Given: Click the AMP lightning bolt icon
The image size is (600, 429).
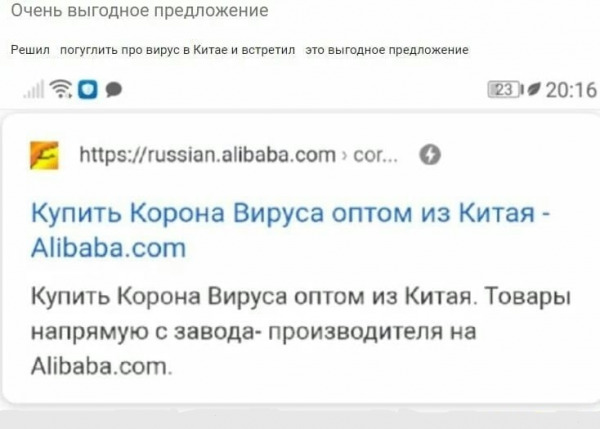Looking at the screenshot, I should pos(430,155).
